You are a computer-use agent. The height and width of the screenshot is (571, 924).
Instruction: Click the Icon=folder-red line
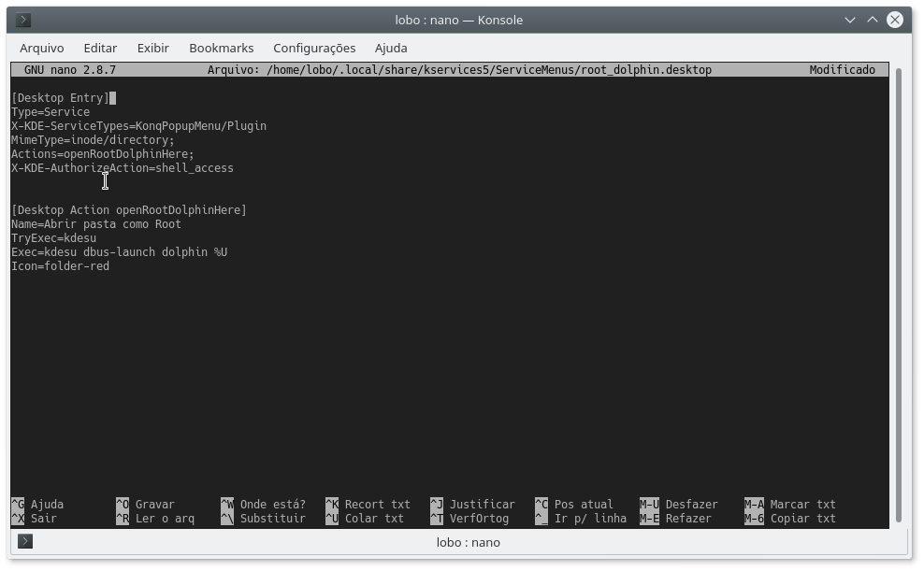click(x=60, y=265)
